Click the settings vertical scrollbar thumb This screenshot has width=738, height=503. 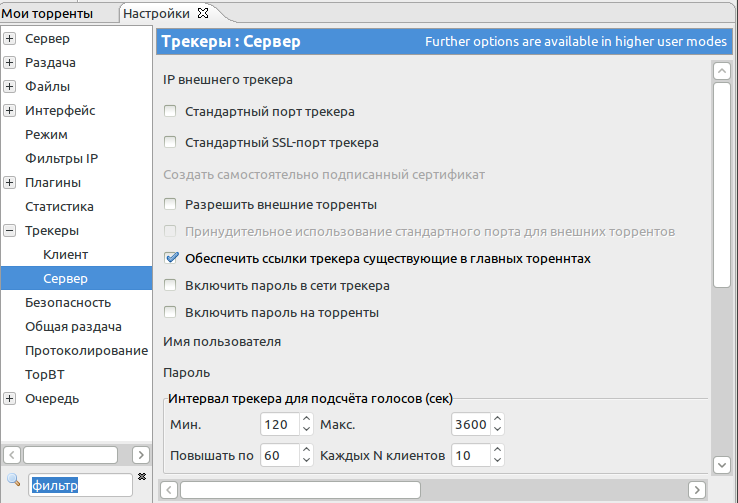(722, 185)
